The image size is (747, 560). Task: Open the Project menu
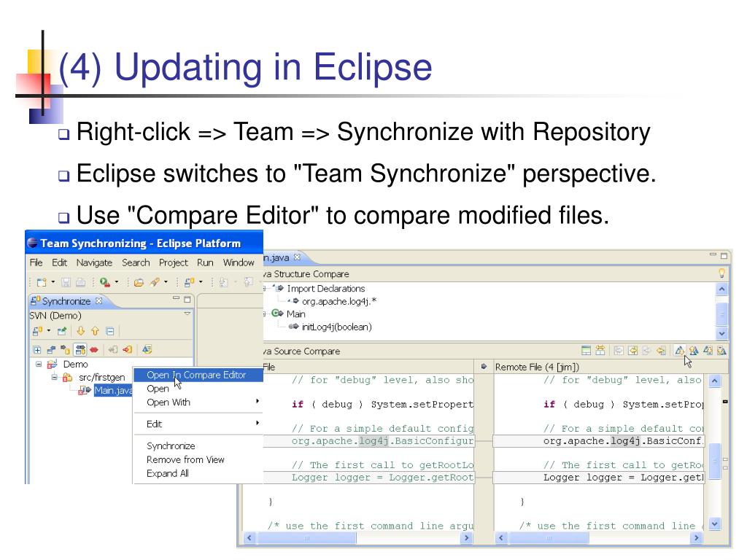(x=174, y=262)
